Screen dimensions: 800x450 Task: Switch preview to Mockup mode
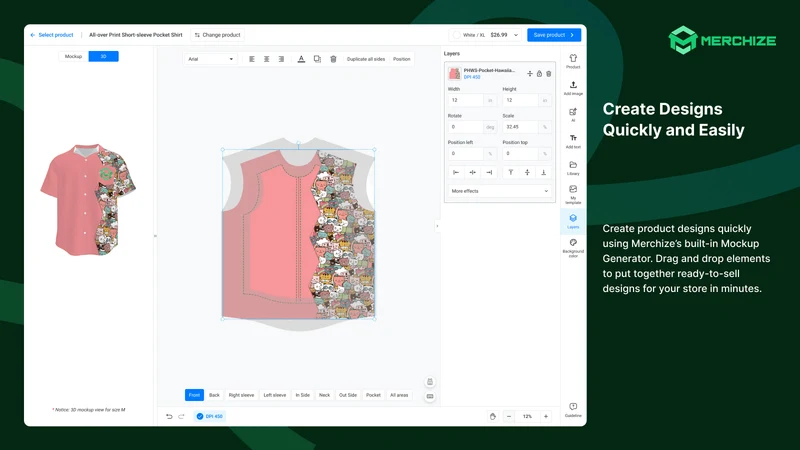(73, 56)
